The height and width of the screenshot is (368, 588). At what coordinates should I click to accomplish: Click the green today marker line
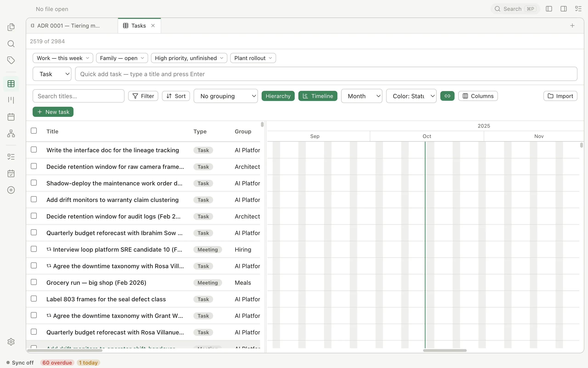point(425,244)
